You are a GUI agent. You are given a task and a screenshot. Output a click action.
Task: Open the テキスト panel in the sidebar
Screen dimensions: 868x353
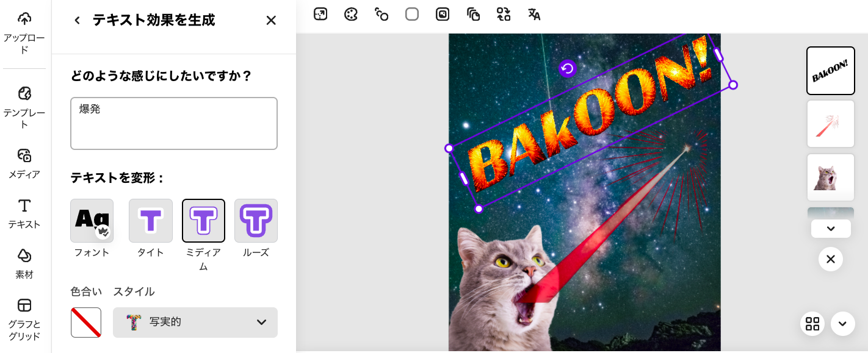click(24, 213)
